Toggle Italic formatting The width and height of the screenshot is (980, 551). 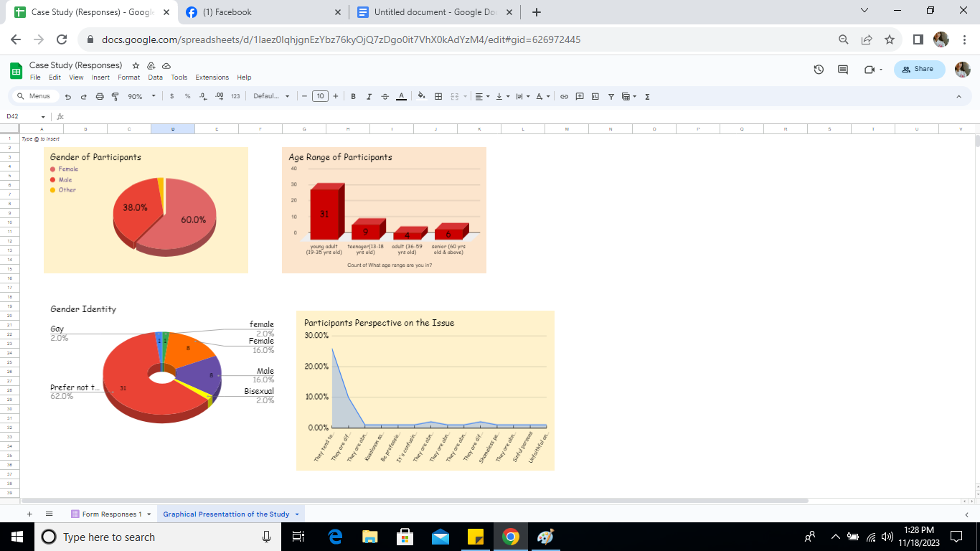tap(369, 96)
